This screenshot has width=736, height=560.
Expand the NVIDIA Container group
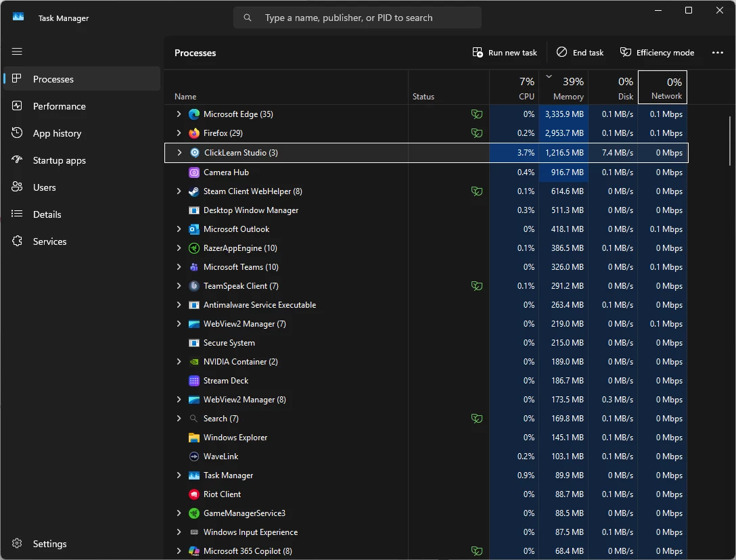pyautogui.click(x=179, y=362)
